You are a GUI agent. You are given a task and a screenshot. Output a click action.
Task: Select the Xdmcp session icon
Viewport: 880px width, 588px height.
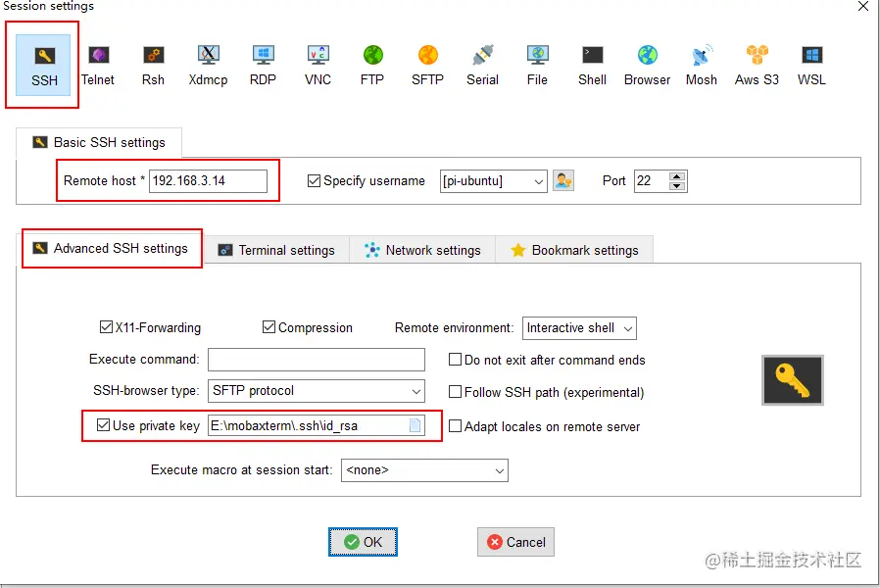tap(208, 65)
